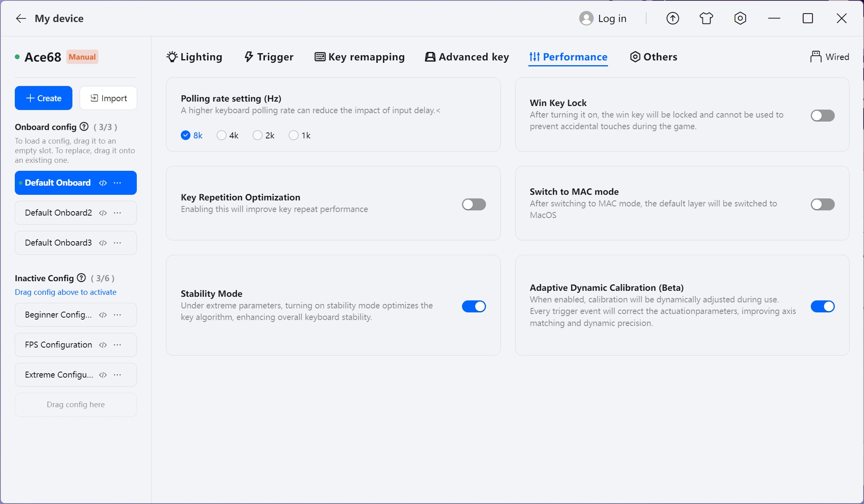Minimize the application window
This screenshot has height=504, width=864.
pos(774,18)
